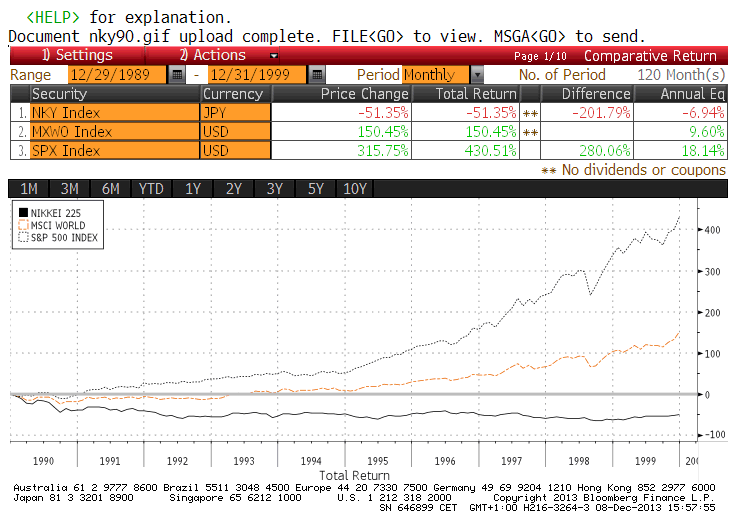This screenshot has width=736, height=527.
Task: Click the Period Monthly field
Action: (x=435, y=75)
